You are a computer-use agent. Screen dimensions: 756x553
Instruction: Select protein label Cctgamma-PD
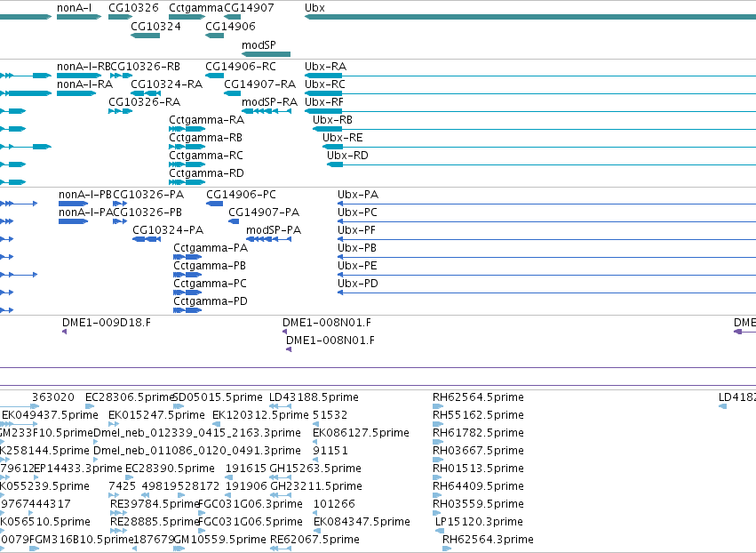click(211, 301)
